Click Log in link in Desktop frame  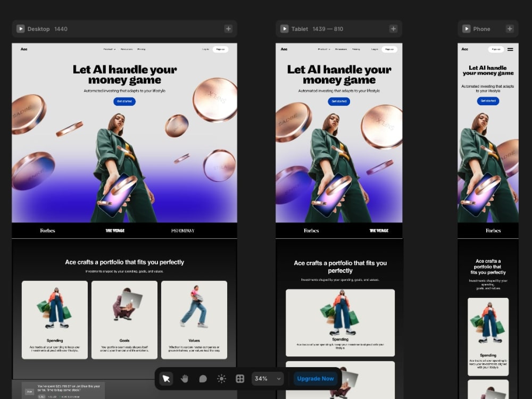(x=205, y=49)
